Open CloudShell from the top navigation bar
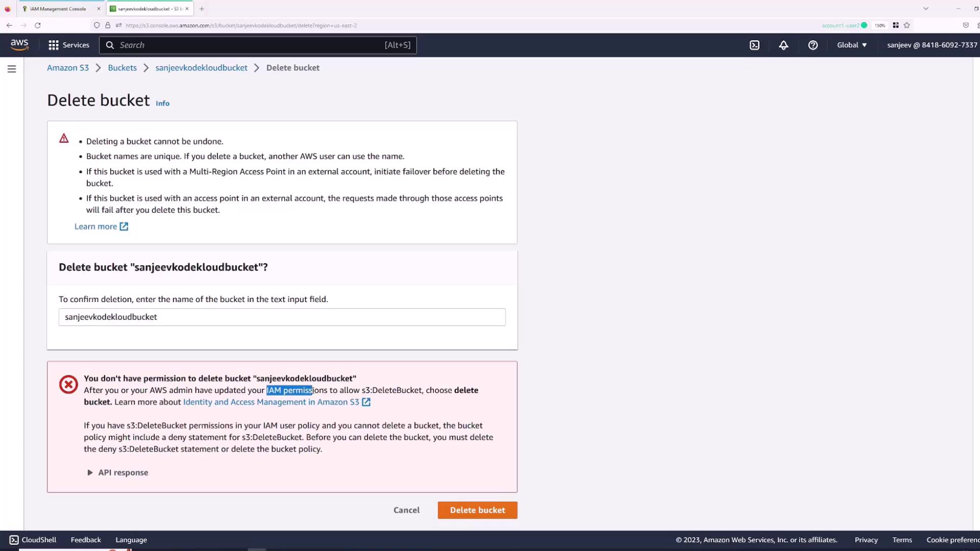Image resolution: width=980 pixels, height=551 pixels. pos(754,45)
